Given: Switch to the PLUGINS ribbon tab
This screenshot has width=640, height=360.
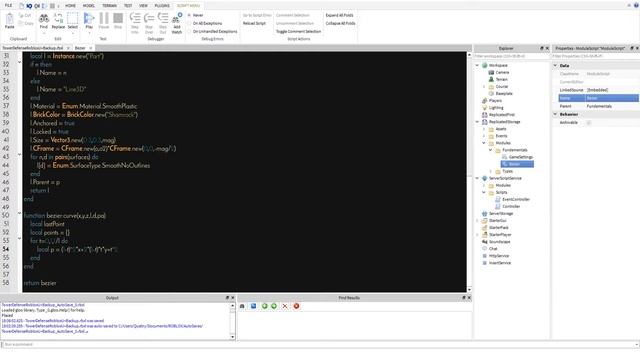Looking at the screenshot, I should pos(162,6).
